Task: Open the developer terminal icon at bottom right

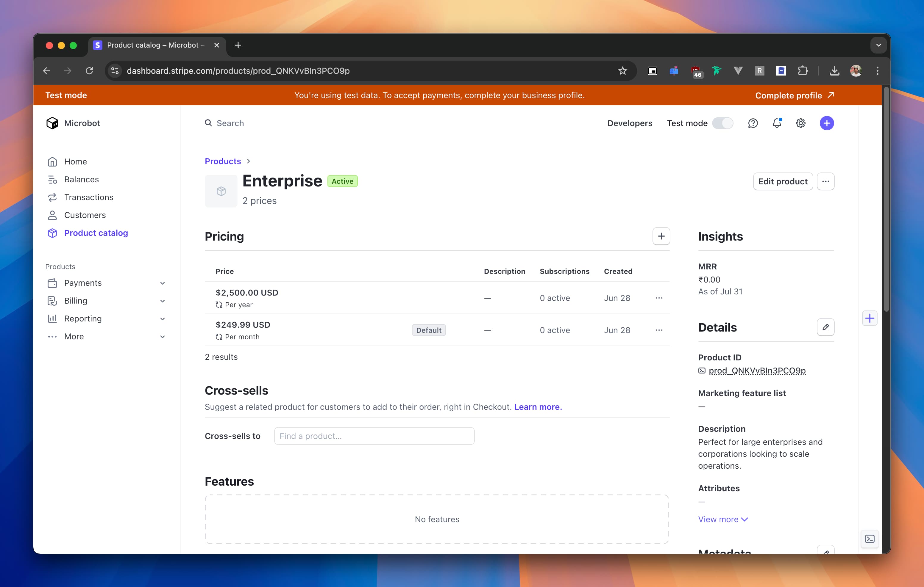Action: (870, 539)
